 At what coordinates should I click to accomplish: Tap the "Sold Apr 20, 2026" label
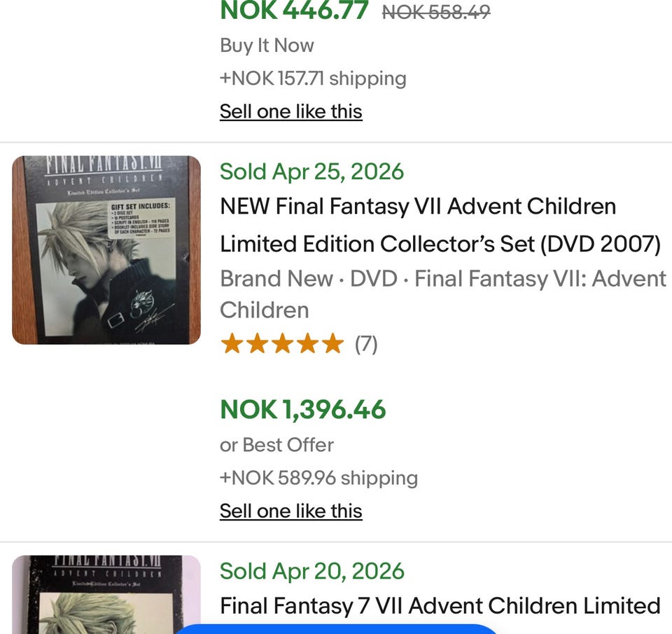[312, 571]
